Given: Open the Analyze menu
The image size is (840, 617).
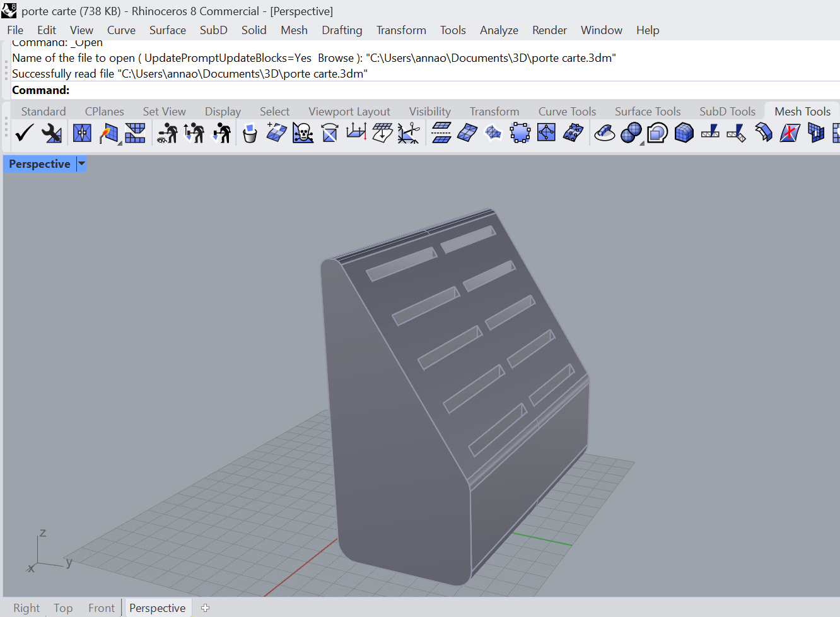Looking at the screenshot, I should click(498, 30).
